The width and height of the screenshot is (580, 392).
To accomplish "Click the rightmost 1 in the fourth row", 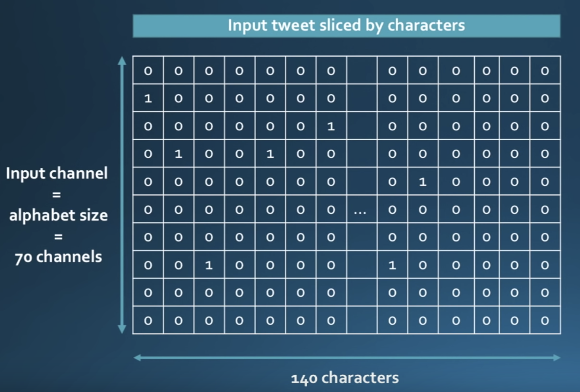I will click(270, 154).
